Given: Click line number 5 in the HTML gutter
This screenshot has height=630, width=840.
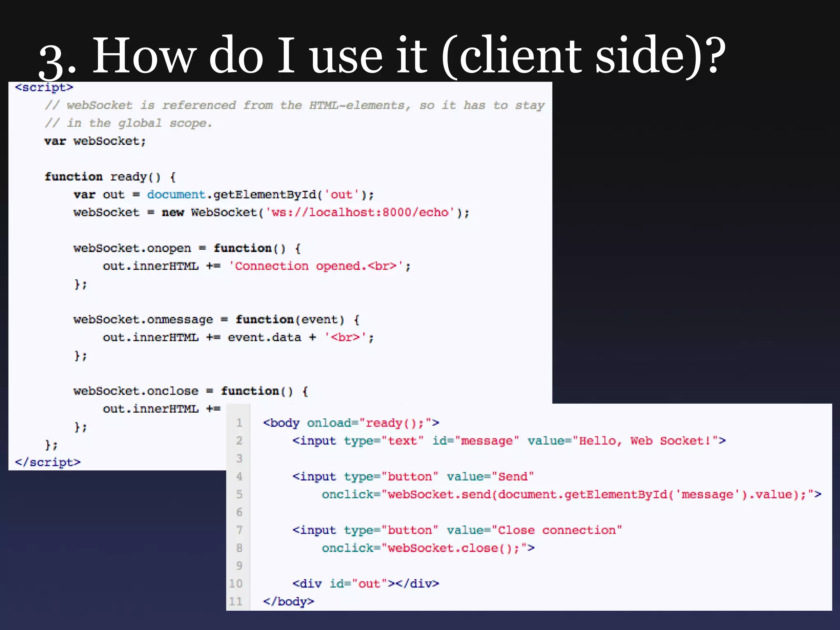Looking at the screenshot, I should (239, 494).
